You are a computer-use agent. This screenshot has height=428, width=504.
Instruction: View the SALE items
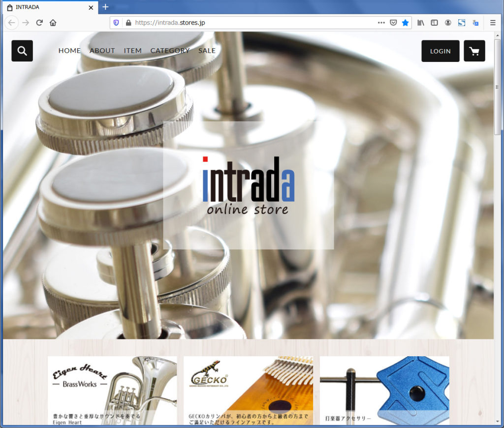207,51
